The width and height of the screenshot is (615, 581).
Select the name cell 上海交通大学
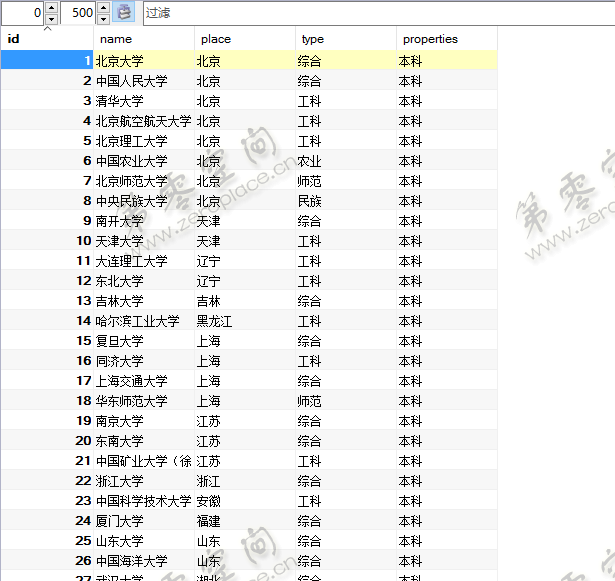tap(144, 381)
